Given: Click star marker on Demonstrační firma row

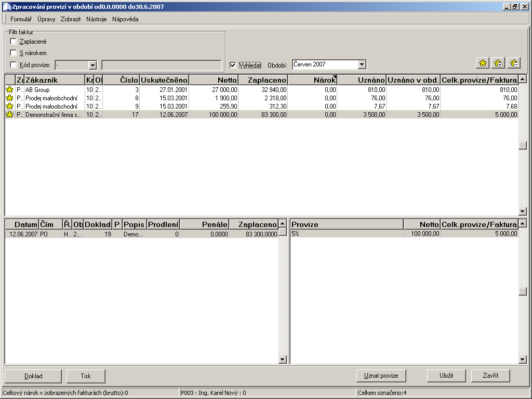Looking at the screenshot, I should [10, 115].
